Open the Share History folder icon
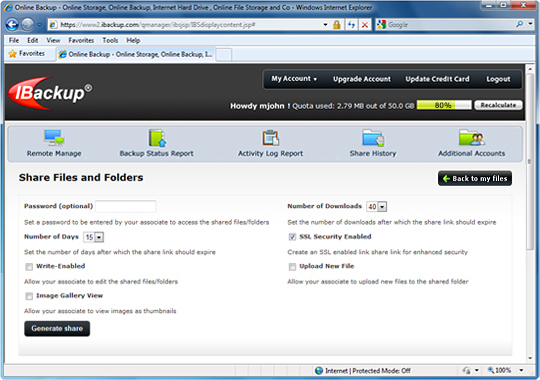The height and width of the screenshot is (380, 540). pyautogui.click(x=373, y=137)
